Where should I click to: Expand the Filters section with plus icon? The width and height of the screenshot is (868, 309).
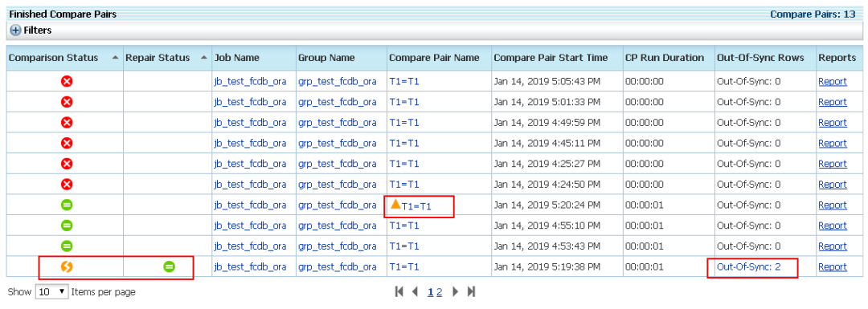point(15,30)
